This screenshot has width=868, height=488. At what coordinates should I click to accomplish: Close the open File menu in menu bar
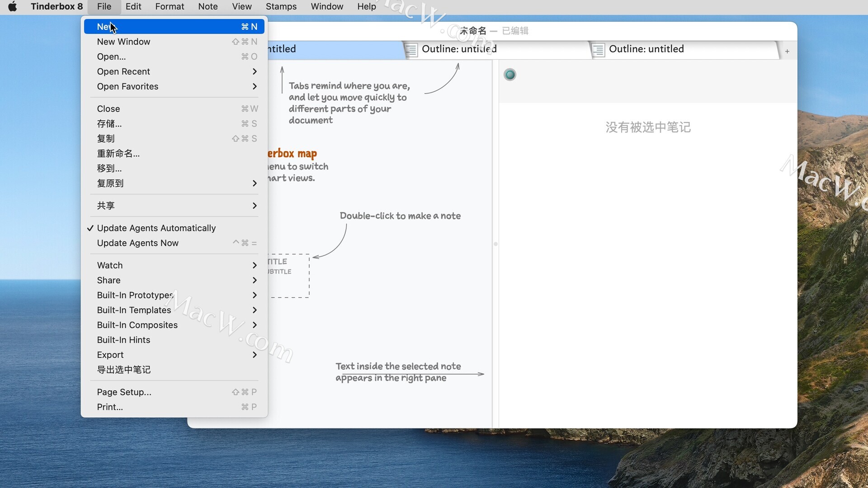tap(104, 6)
